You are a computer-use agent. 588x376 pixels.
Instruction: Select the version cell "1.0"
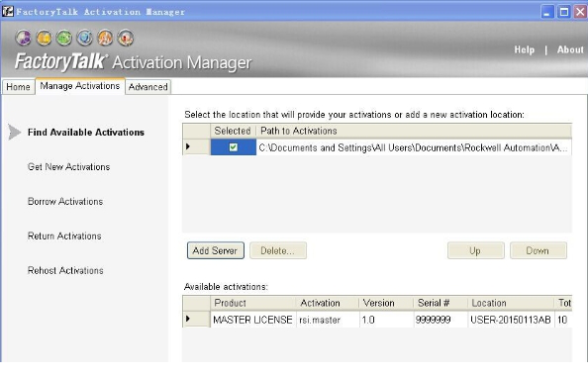[x=387, y=320]
